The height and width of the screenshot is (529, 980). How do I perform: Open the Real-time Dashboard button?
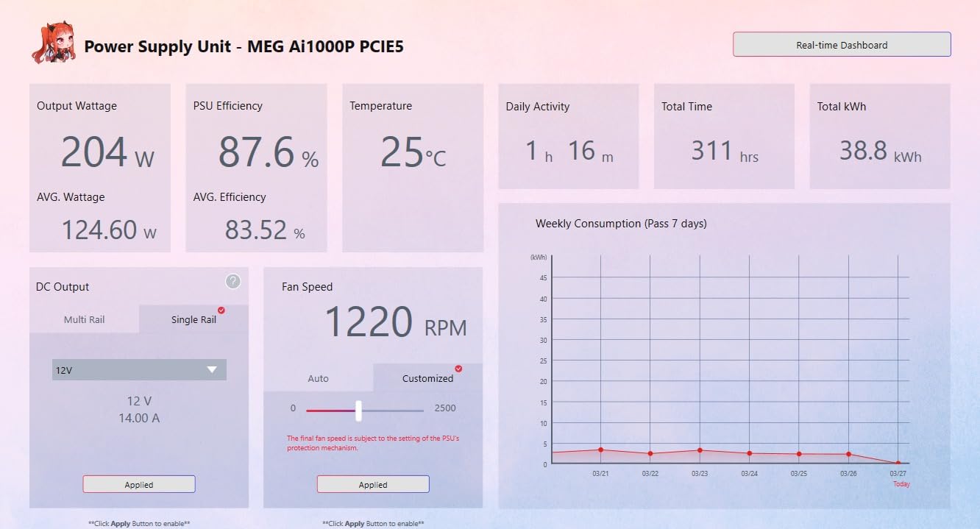coord(842,45)
